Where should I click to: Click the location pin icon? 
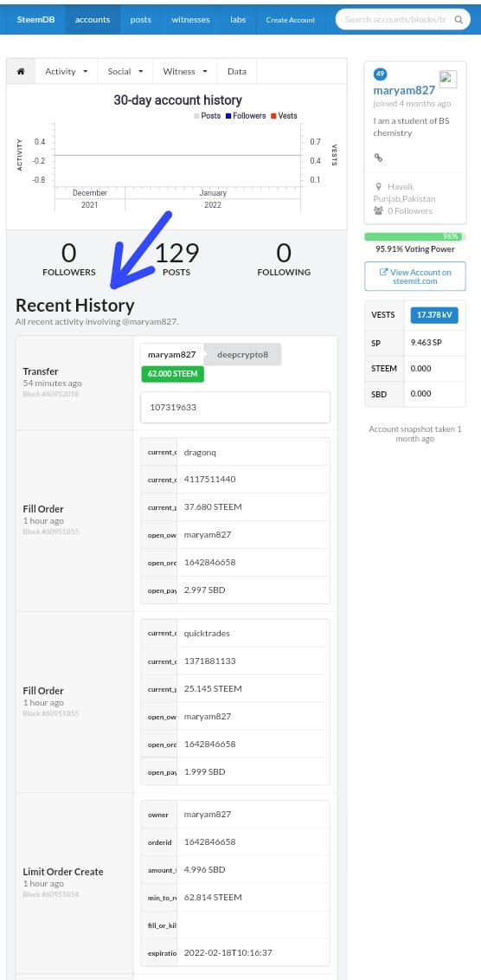point(379,186)
